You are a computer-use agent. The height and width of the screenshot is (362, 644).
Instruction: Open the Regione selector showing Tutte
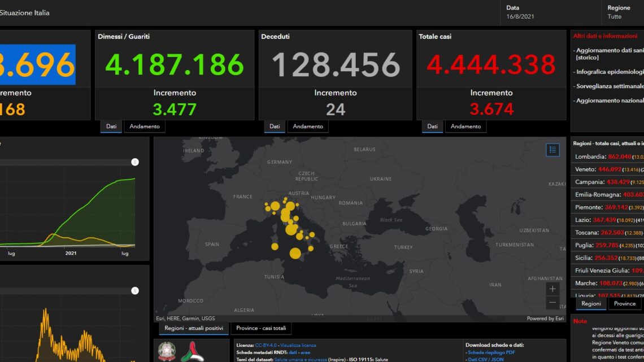coord(623,12)
